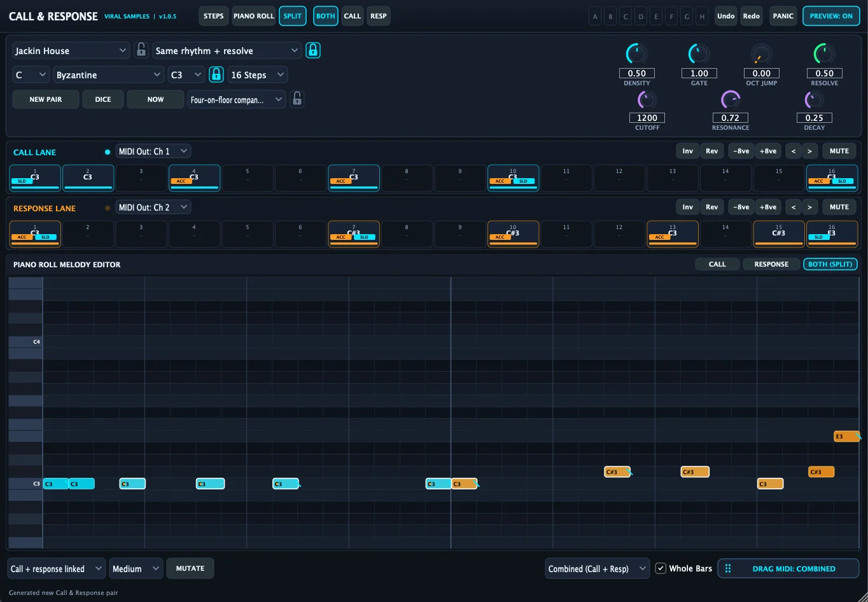Unlock the Same rhythm + resolve lock
Image resolution: width=868 pixels, height=602 pixels.
coord(313,50)
